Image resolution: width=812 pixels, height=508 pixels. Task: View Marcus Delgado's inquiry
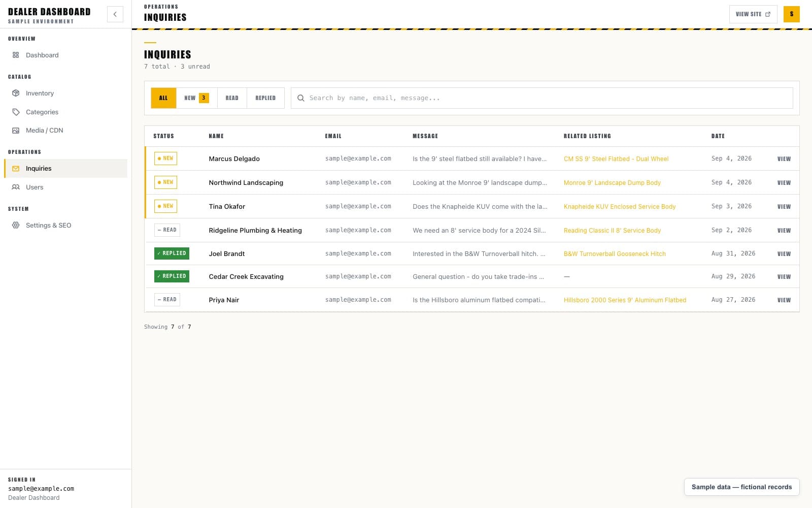click(784, 159)
